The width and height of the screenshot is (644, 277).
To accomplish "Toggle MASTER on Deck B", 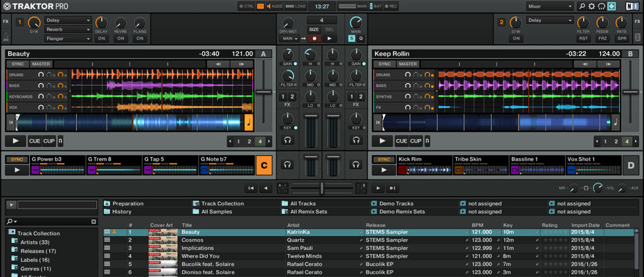I will coord(409,64).
